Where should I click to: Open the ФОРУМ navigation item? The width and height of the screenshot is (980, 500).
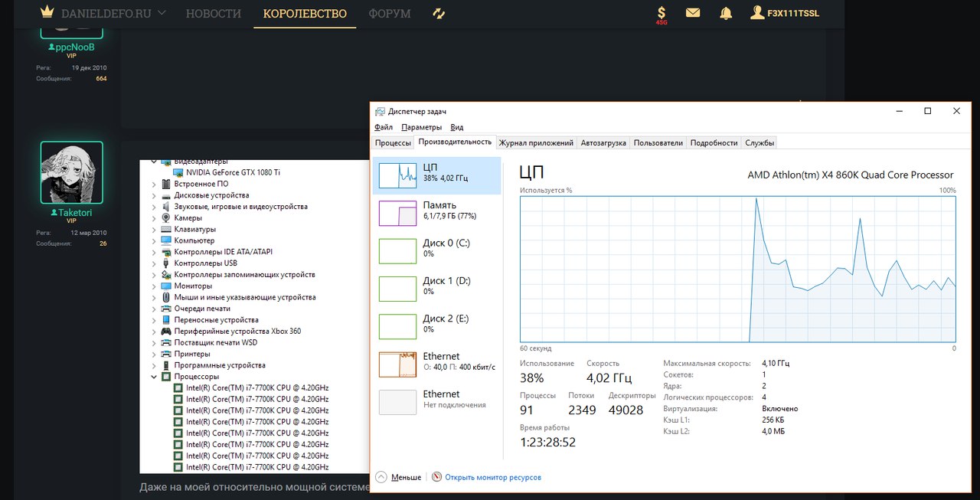[390, 14]
